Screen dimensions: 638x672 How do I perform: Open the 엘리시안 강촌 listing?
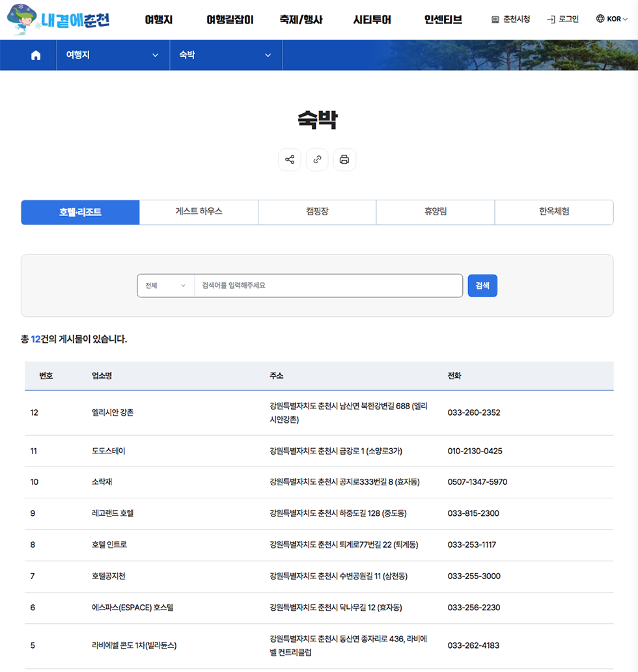pos(113,412)
